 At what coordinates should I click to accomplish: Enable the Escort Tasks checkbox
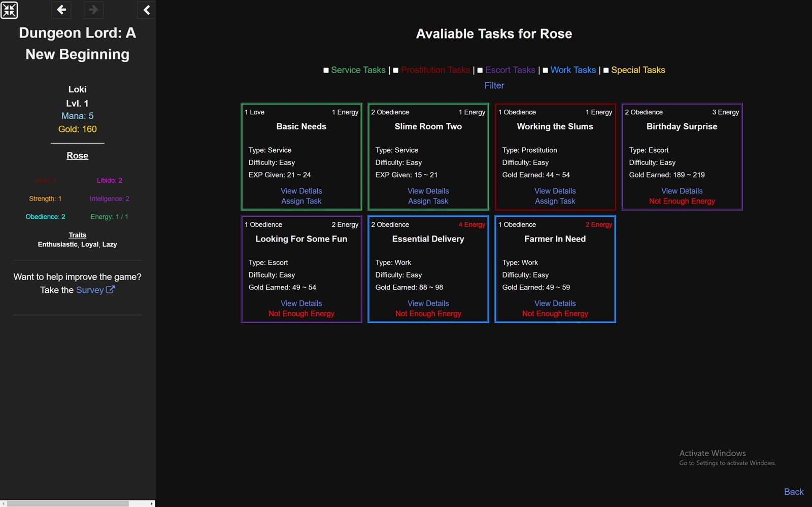click(x=480, y=71)
